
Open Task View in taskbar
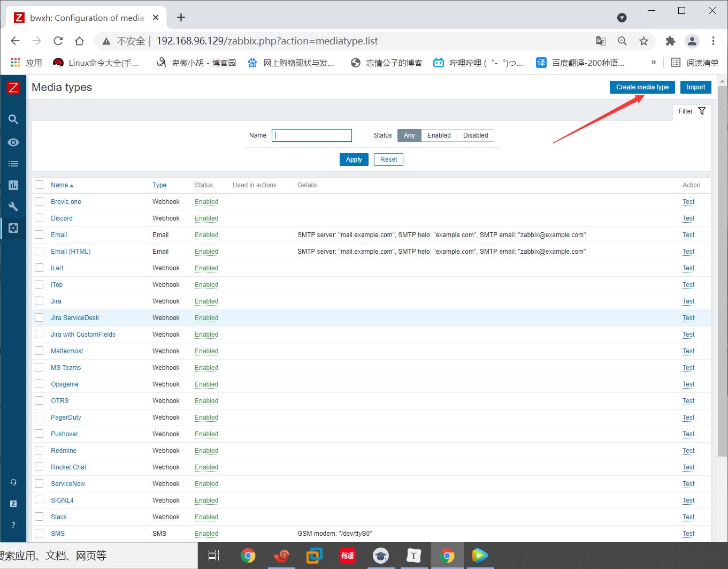click(x=214, y=556)
